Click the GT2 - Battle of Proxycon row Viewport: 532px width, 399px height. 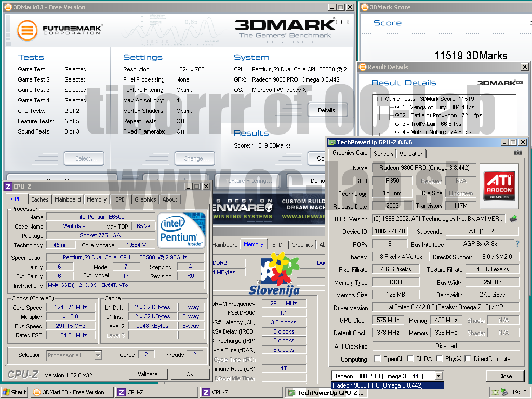438,115
